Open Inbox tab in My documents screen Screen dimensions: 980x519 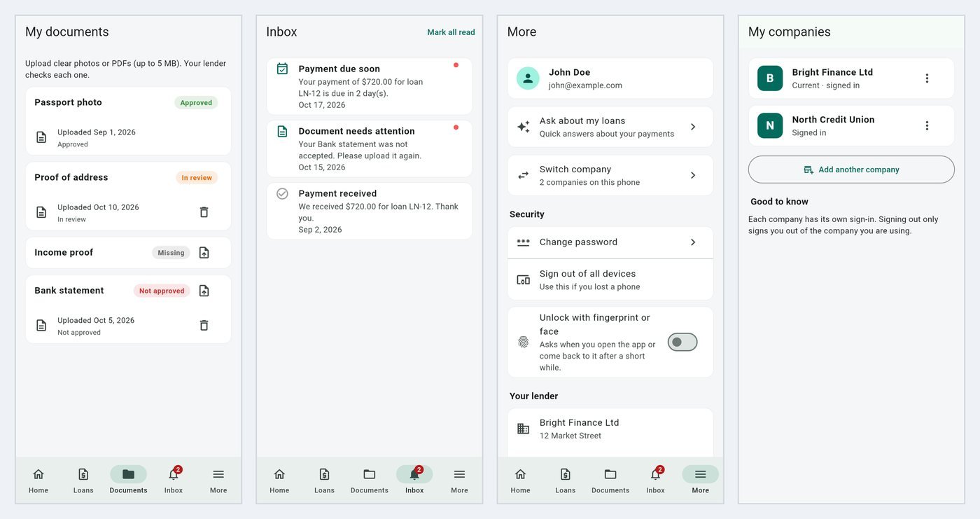174,480
